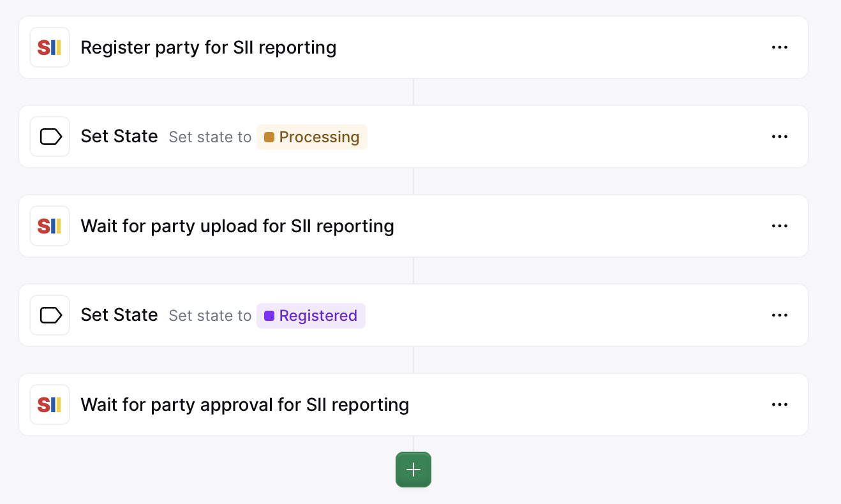The width and height of the screenshot is (841, 504).
Task: Select the state tag icon on first Set State
Action: 49,136
